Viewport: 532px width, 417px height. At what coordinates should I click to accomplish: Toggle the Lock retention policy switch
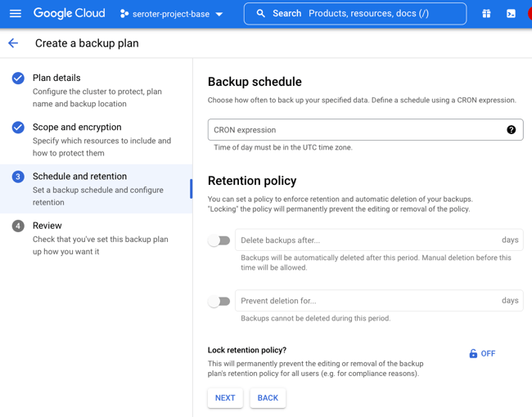(482, 354)
